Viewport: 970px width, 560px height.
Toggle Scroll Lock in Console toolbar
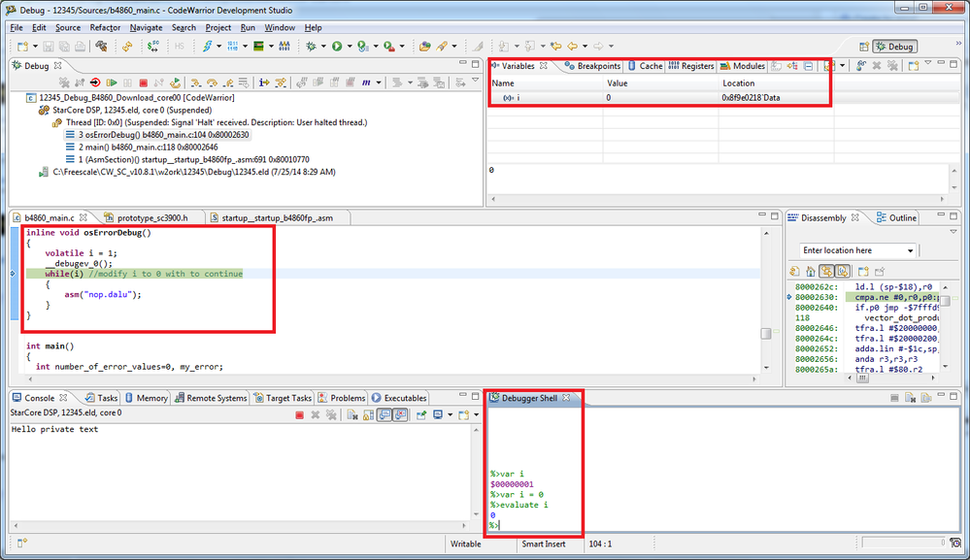pyautogui.click(x=368, y=414)
